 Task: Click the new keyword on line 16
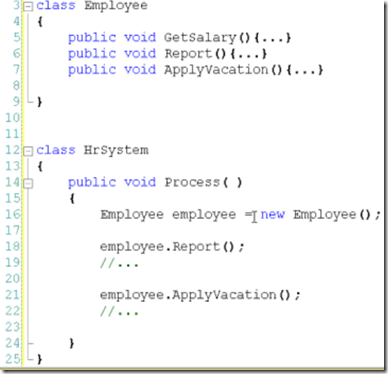click(x=273, y=215)
